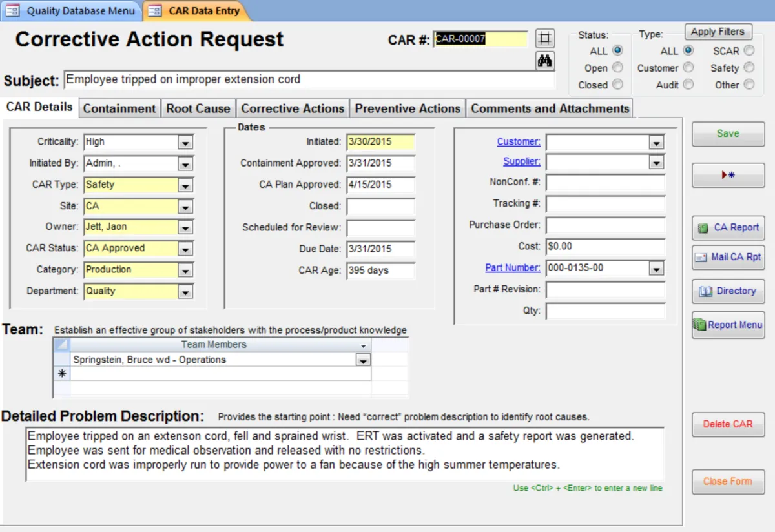The width and height of the screenshot is (775, 532).
Task: Click the Mail CA Rpt button
Action: [x=728, y=257]
